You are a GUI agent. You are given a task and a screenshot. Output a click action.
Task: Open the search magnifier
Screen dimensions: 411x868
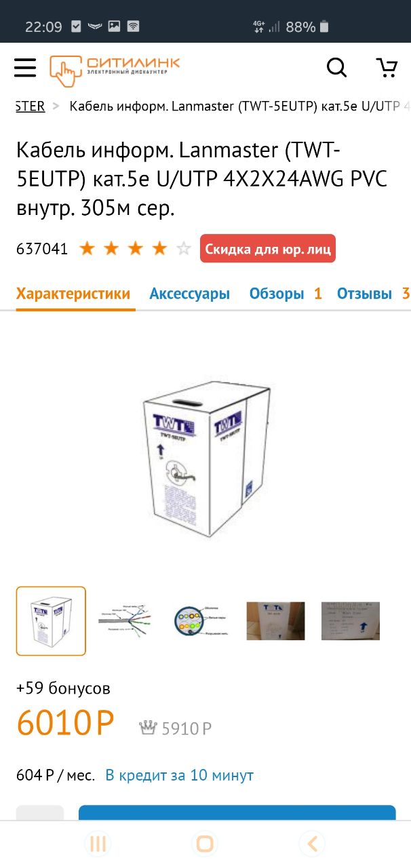336,67
